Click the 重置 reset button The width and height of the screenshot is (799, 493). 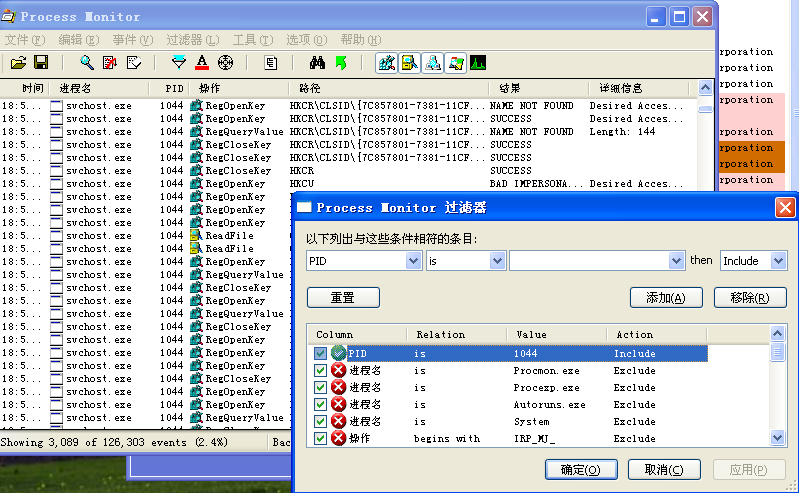pyautogui.click(x=343, y=297)
